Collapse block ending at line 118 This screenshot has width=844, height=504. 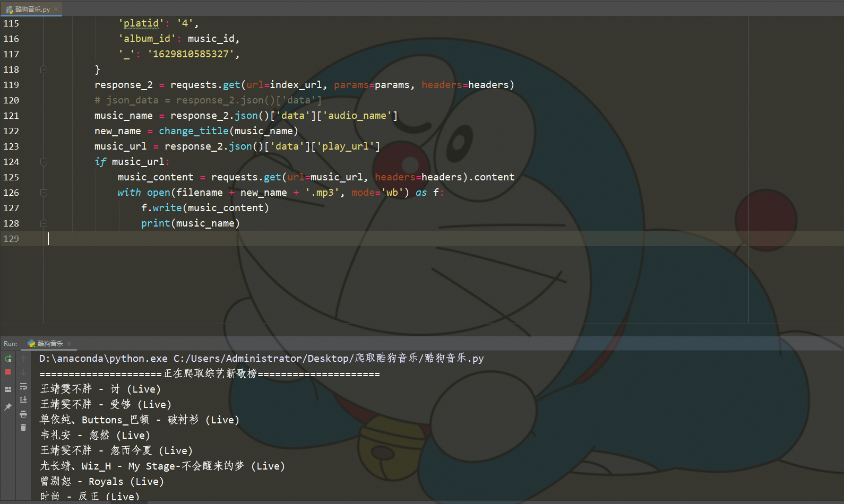[44, 69]
